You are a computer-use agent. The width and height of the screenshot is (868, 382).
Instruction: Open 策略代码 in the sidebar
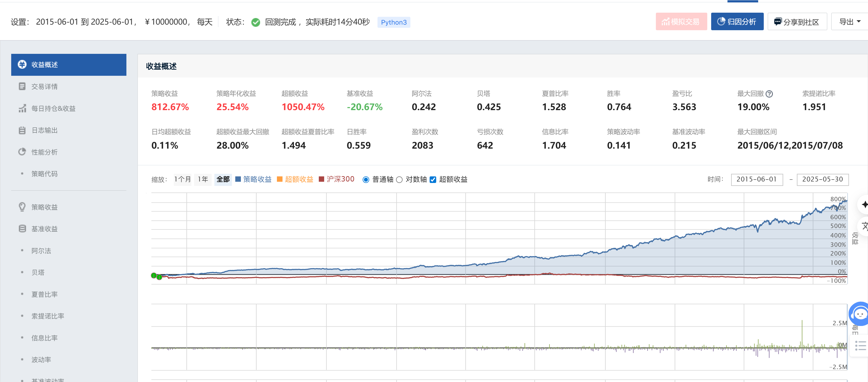[69, 174]
